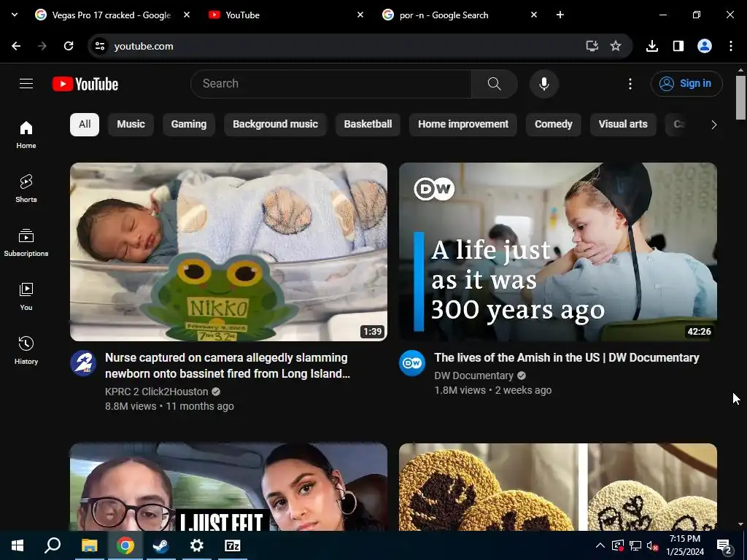The width and height of the screenshot is (747, 560).
Task: Select the Visual arts chip
Action: tap(623, 125)
